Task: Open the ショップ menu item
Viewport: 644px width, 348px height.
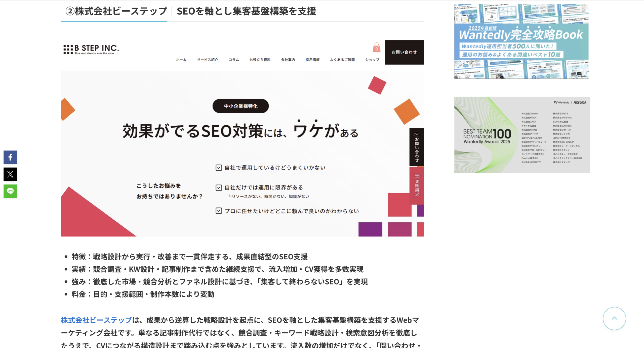Action: tap(372, 60)
